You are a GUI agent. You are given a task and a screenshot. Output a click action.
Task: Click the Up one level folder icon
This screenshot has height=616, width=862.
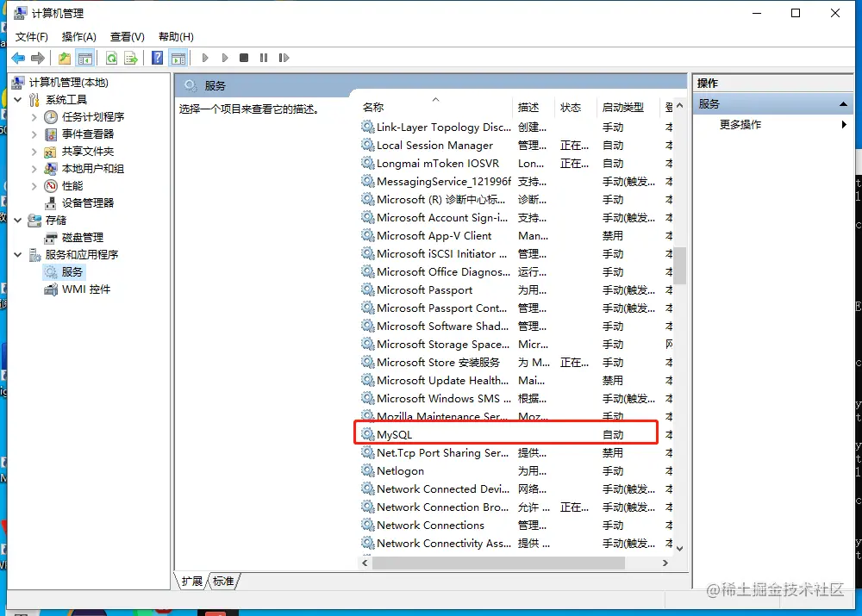click(x=65, y=58)
